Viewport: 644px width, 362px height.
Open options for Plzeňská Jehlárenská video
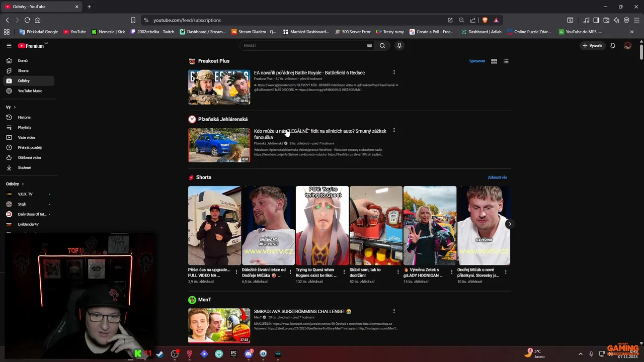point(394,130)
